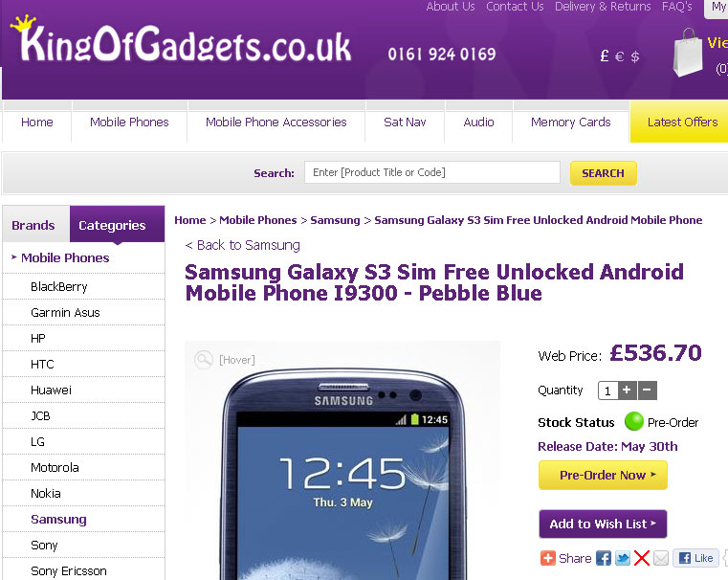This screenshot has width=728, height=580.
Task: Click the Facebook share icon
Action: pos(603,558)
